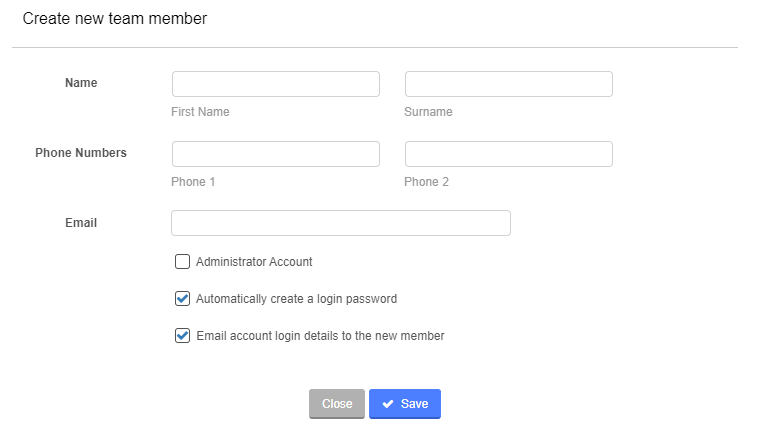The height and width of the screenshot is (436, 759).
Task: Activate the Phone 2 input field
Action: click(508, 154)
